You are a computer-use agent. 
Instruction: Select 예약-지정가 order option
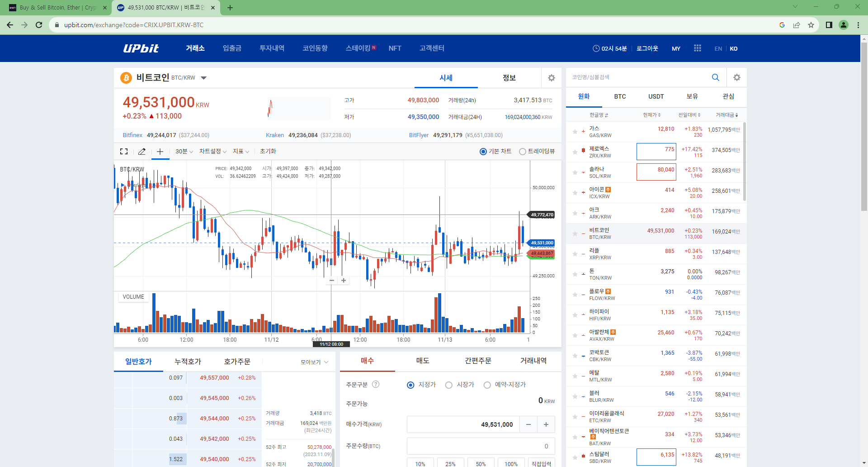(487, 385)
